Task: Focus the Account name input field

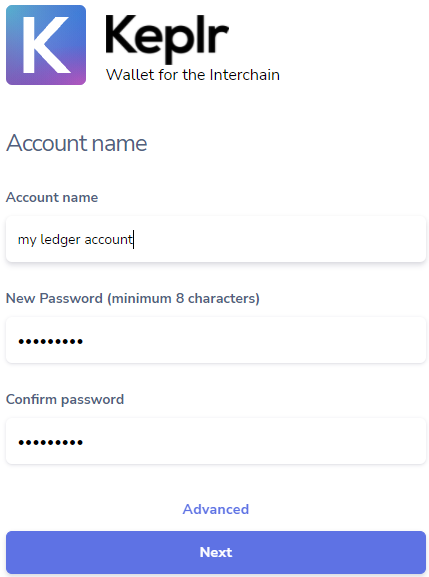Action: pyautogui.click(x=216, y=239)
